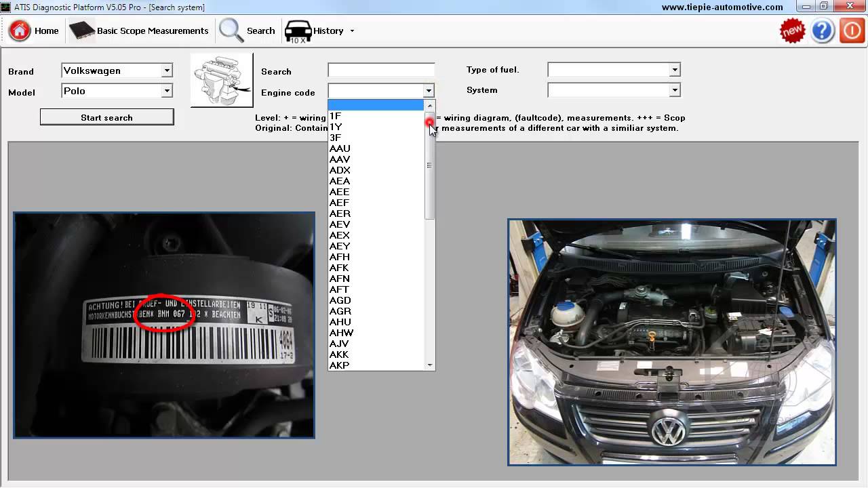Click the engine code label photo

(164, 325)
